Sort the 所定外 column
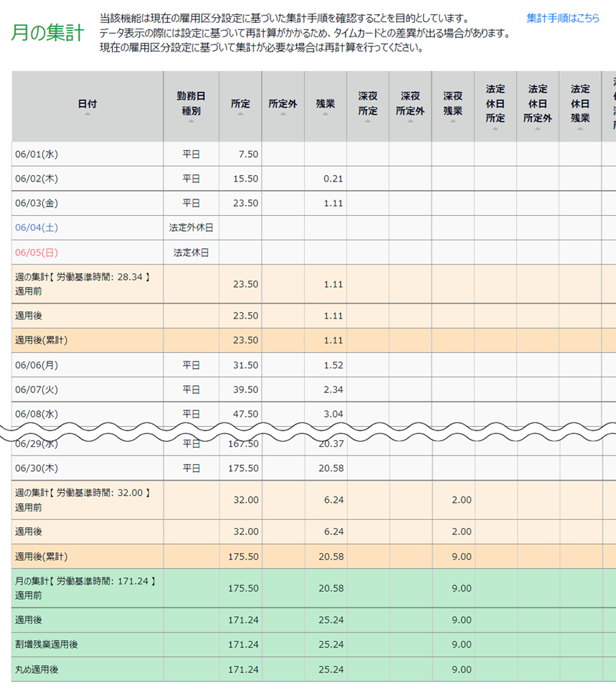 283,114
